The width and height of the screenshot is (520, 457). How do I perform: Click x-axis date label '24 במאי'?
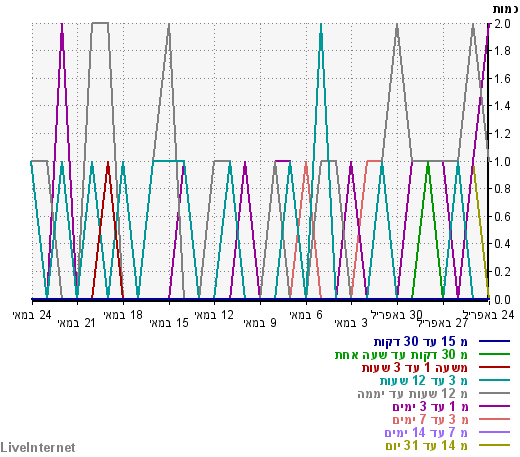coord(32,315)
